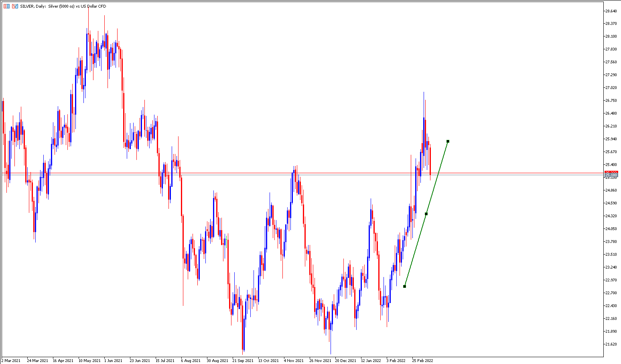Click '10 May 2021' on the time axis
621x364 pixels.
[89, 360]
